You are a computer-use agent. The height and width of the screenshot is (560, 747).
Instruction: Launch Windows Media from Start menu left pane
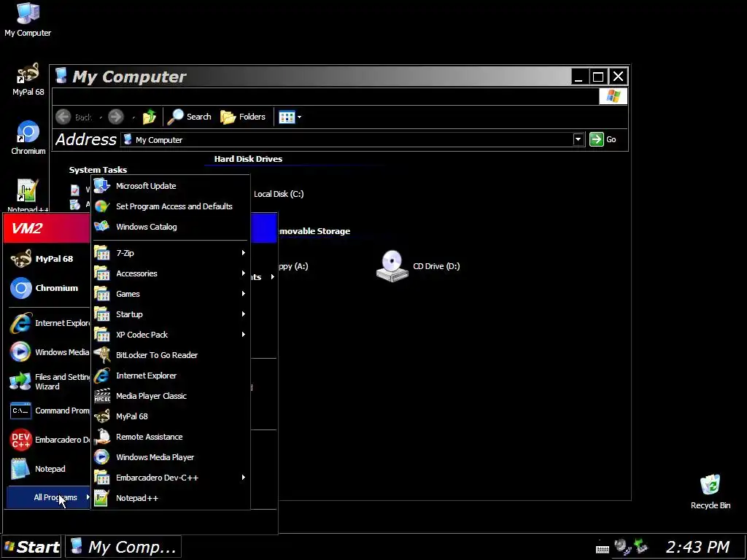click(48, 352)
